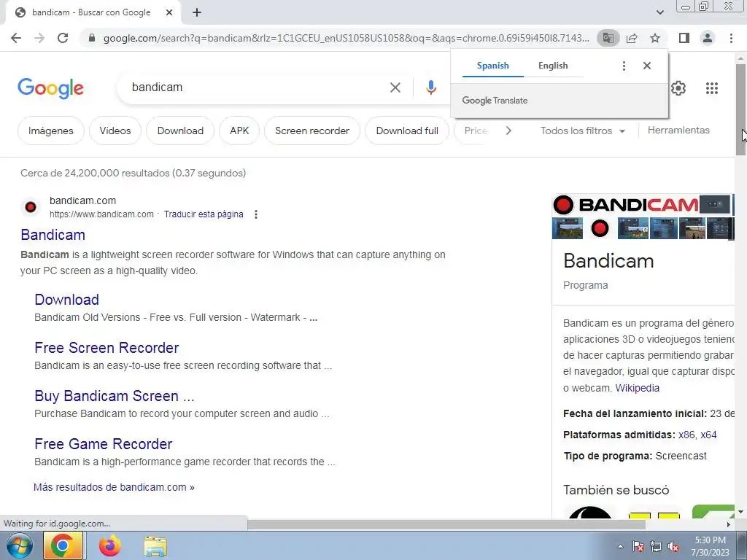Close the Google Translate popup

646,66
